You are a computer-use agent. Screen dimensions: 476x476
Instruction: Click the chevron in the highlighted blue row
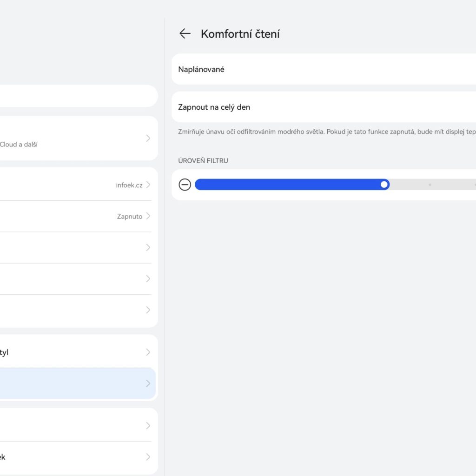click(x=148, y=383)
